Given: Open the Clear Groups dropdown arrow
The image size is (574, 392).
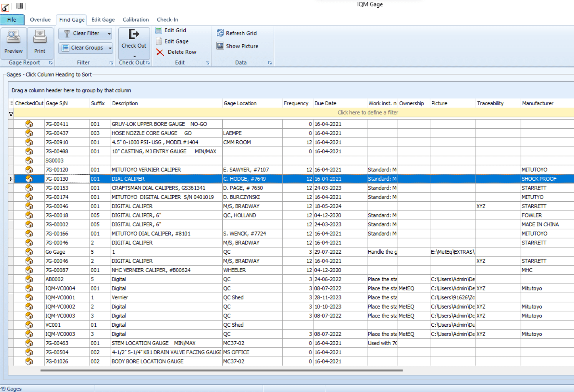Looking at the screenshot, I should coord(110,48).
